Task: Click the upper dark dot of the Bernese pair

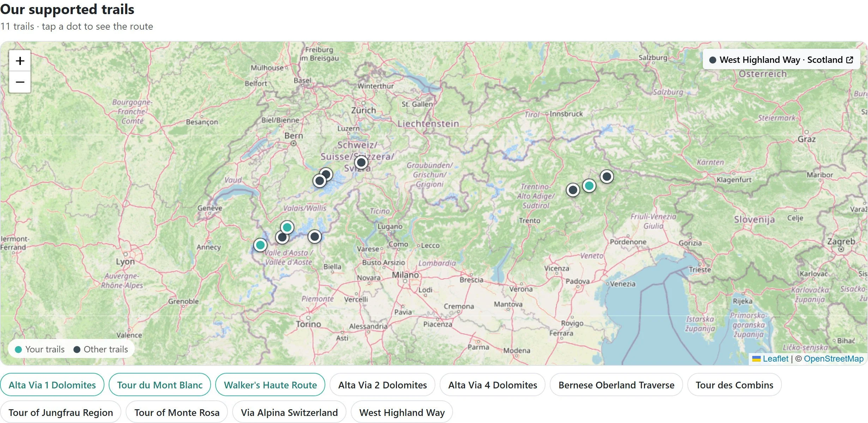Action: [327, 173]
